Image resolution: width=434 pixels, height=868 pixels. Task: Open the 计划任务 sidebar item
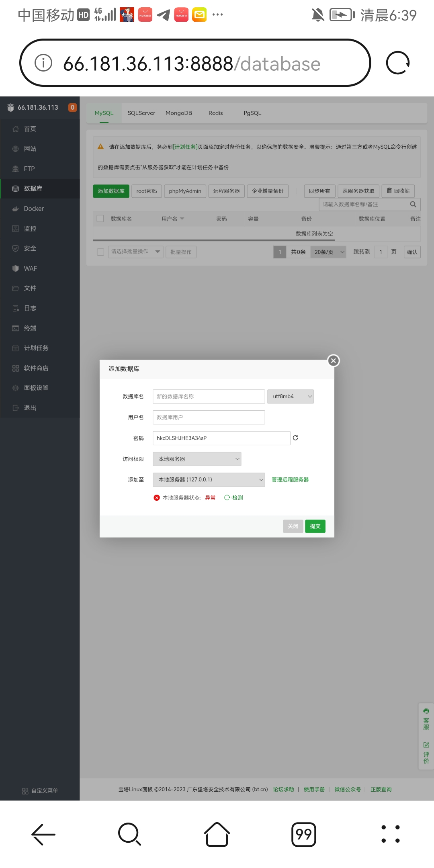coord(40,348)
